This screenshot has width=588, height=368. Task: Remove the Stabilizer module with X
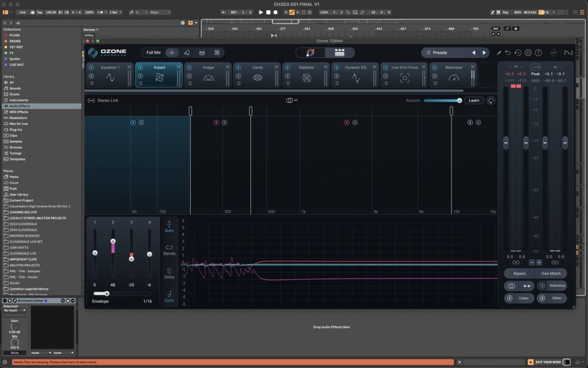[325, 67]
